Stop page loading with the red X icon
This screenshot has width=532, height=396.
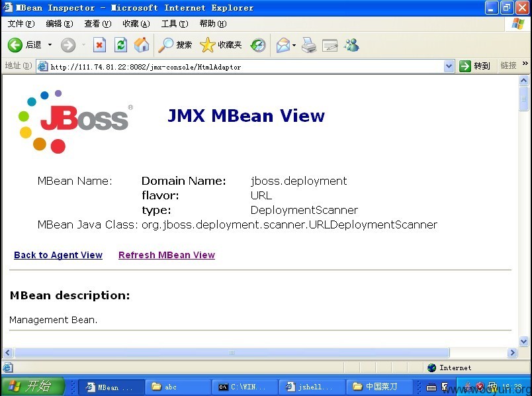pyautogui.click(x=99, y=45)
